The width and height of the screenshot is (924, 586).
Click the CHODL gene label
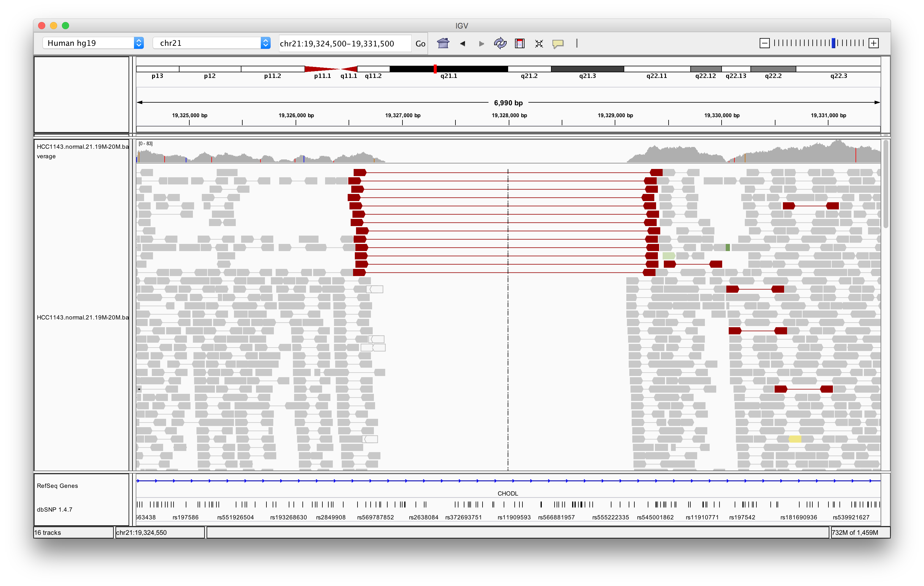point(508,493)
